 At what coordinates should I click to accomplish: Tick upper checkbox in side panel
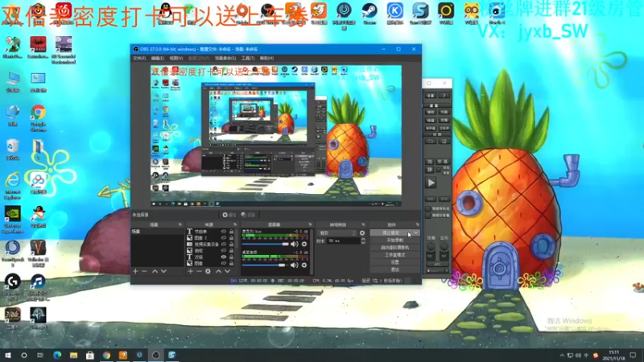428,209
